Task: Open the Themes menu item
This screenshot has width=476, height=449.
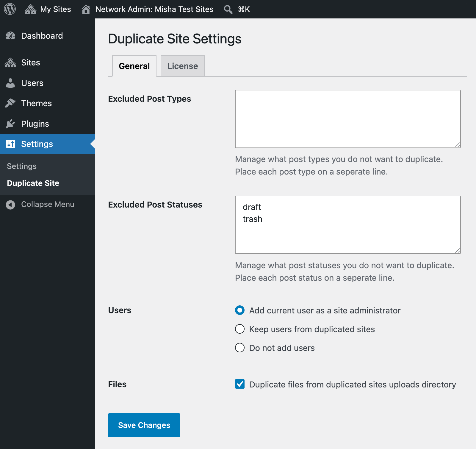Action: click(x=37, y=103)
